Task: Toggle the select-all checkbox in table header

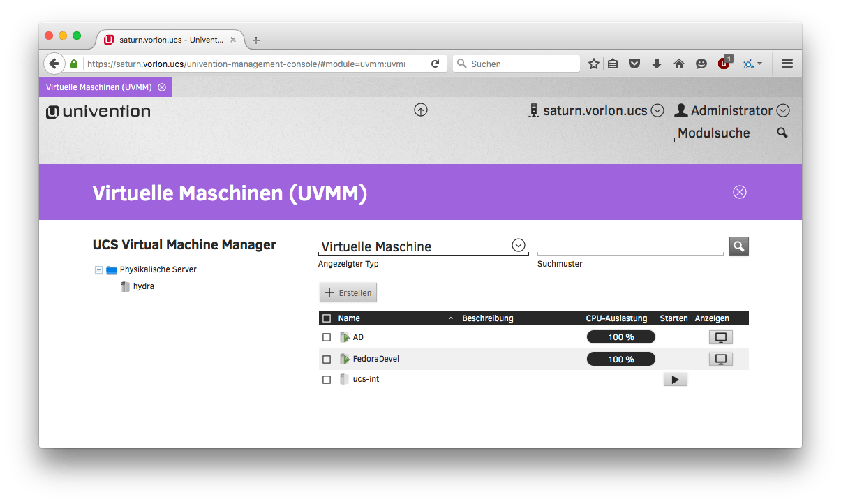Action: click(x=327, y=318)
